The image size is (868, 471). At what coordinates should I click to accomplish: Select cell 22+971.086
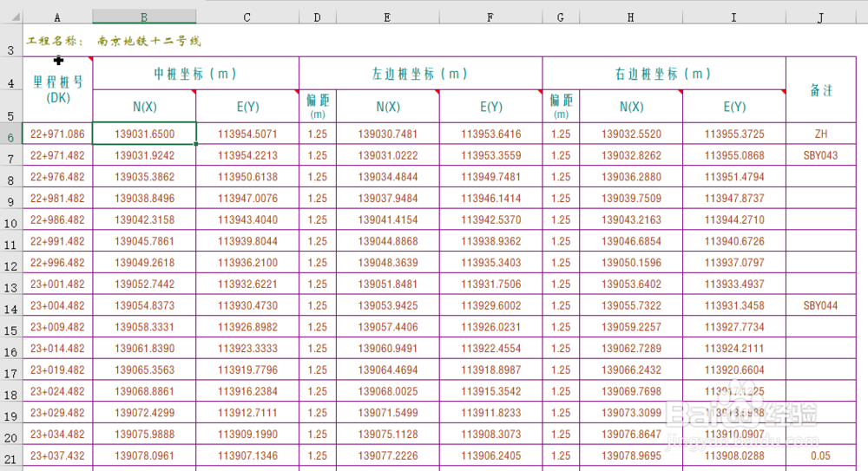pos(57,134)
